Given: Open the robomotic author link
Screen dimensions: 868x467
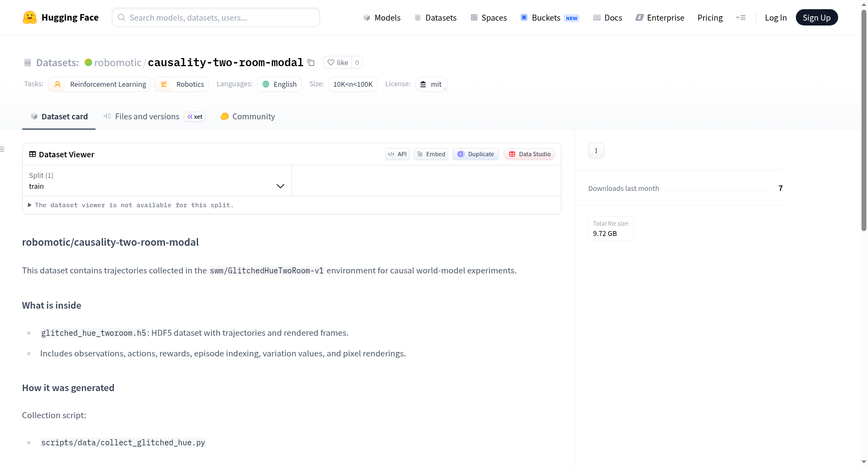Looking at the screenshot, I should pyautogui.click(x=118, y=62).
